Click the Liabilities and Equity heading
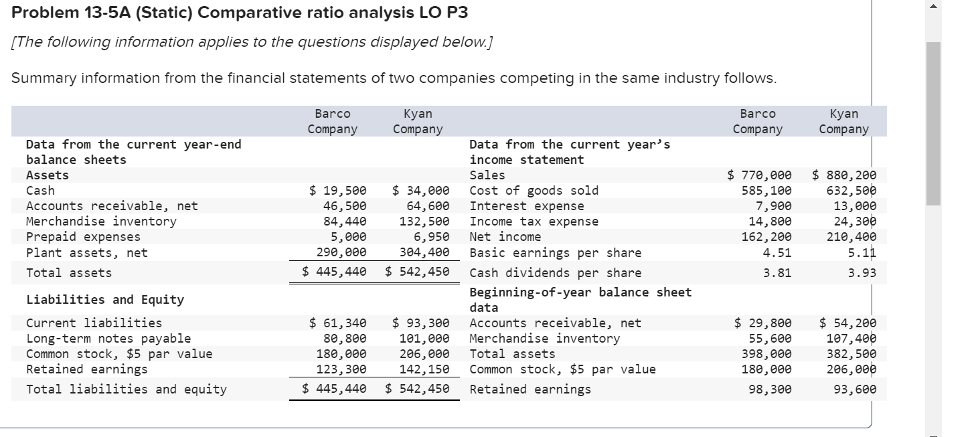Image resolution: width=980 pixels, height=437 pixels. pyautogui.click(x=105, y=300)
